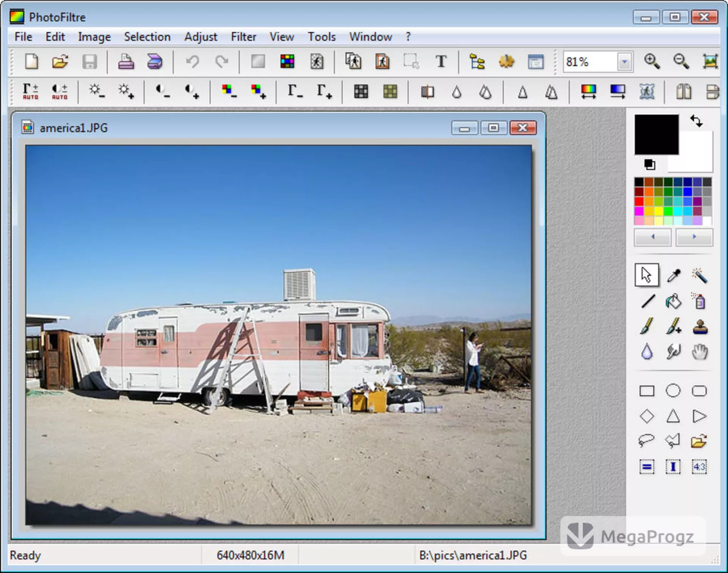Expand the zoom percentage dropdown arrow
Image resolution: width=728 pixels, height=573 pixels.
tap(624, 62)
